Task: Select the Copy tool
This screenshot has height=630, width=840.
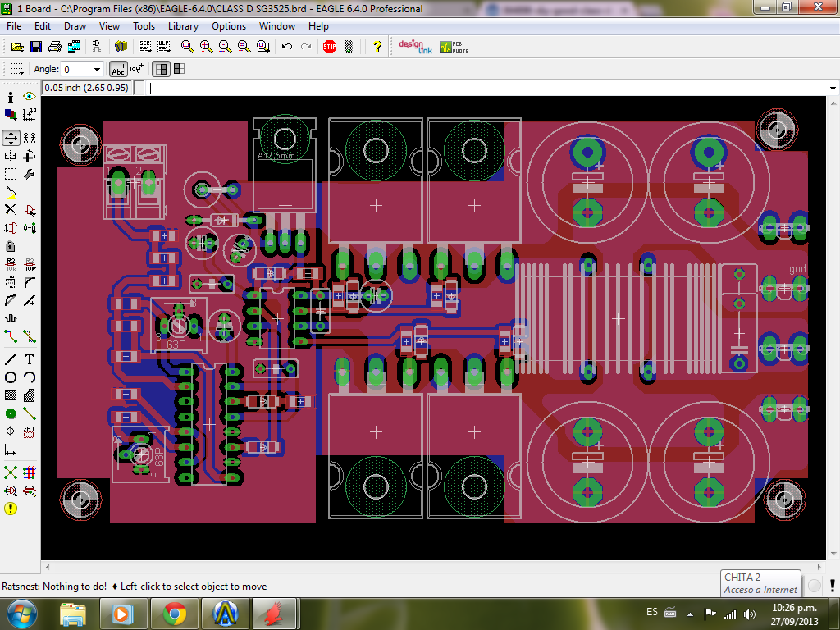Action: [x=30, y=138]
